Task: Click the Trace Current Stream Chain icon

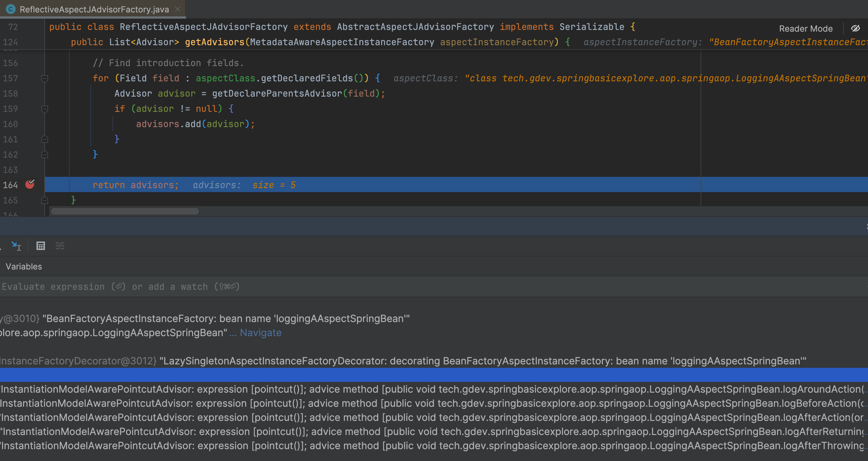Action: (x=60, y=246)
